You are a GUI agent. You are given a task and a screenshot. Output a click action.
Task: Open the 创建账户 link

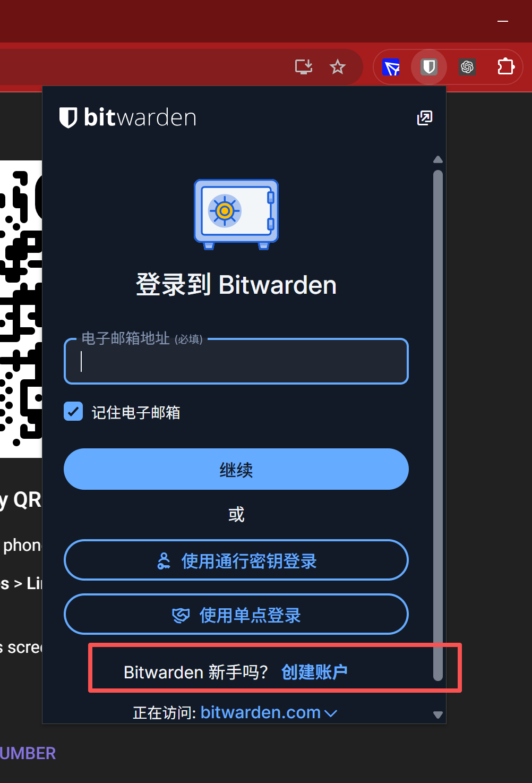pos(314,672)
